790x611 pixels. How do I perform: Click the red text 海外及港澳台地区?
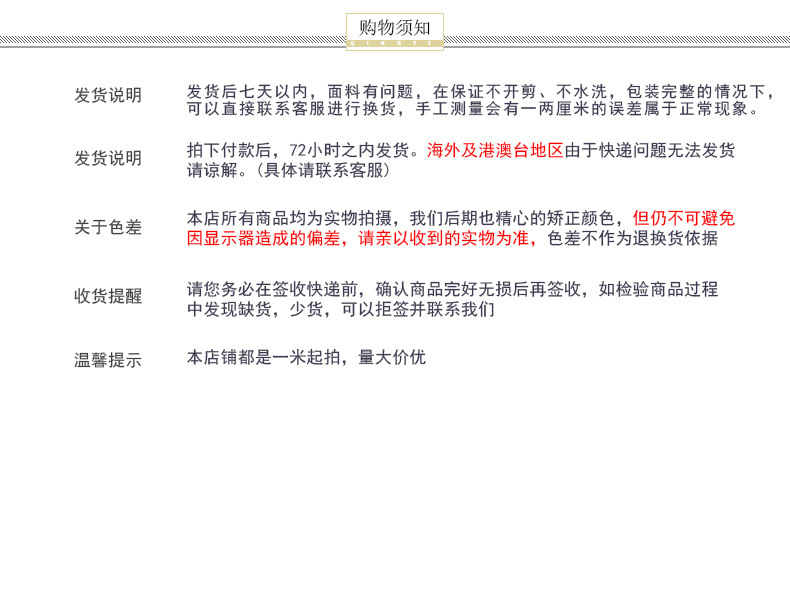point(495,150)
